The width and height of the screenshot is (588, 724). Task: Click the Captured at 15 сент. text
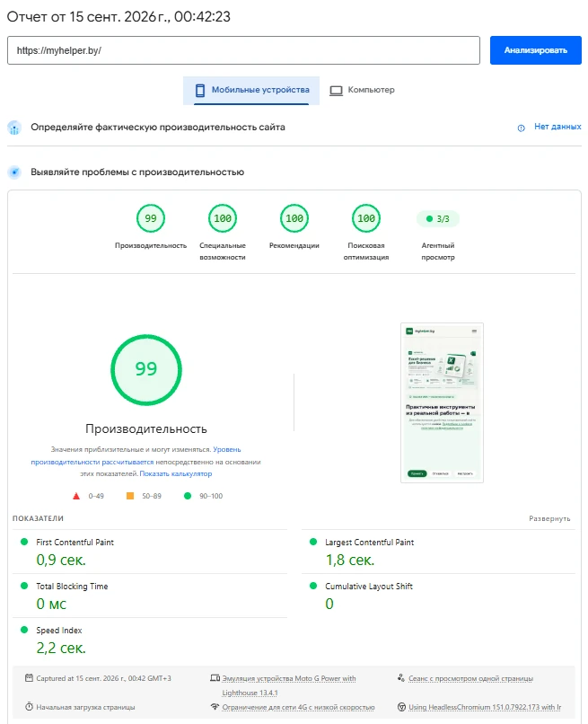[x=103, y=678]
